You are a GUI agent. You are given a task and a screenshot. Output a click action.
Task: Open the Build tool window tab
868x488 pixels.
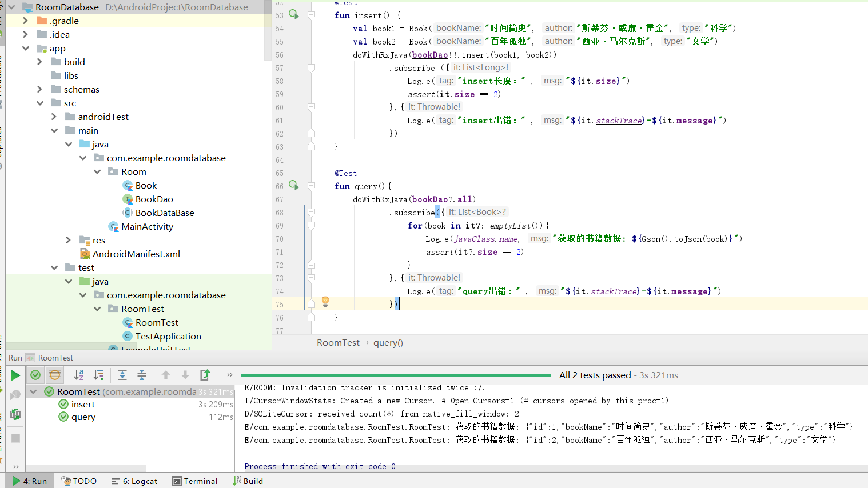248,481
